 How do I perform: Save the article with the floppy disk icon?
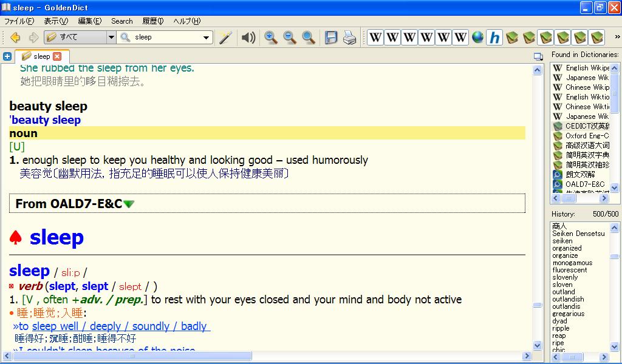(x=331, y=38)
